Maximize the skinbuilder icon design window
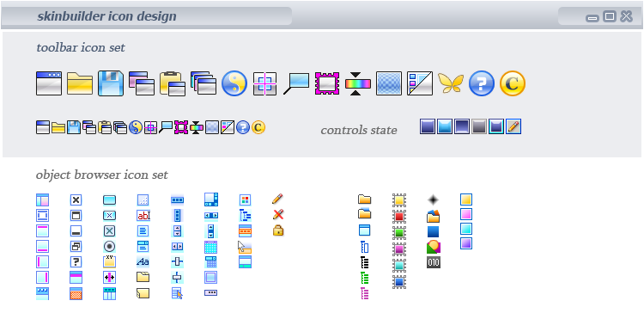The image size is (644, 313). 610,16
